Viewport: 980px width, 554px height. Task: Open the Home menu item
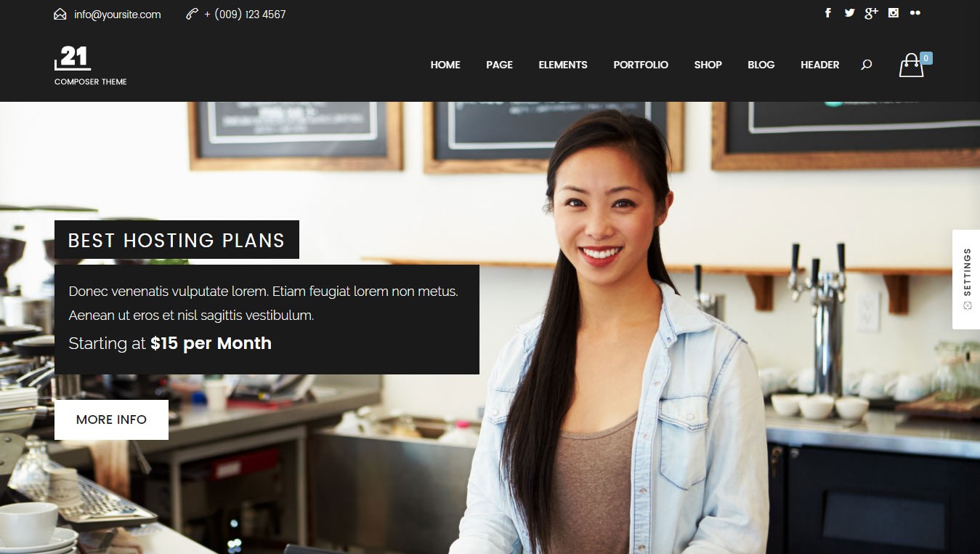pos(445,65)
